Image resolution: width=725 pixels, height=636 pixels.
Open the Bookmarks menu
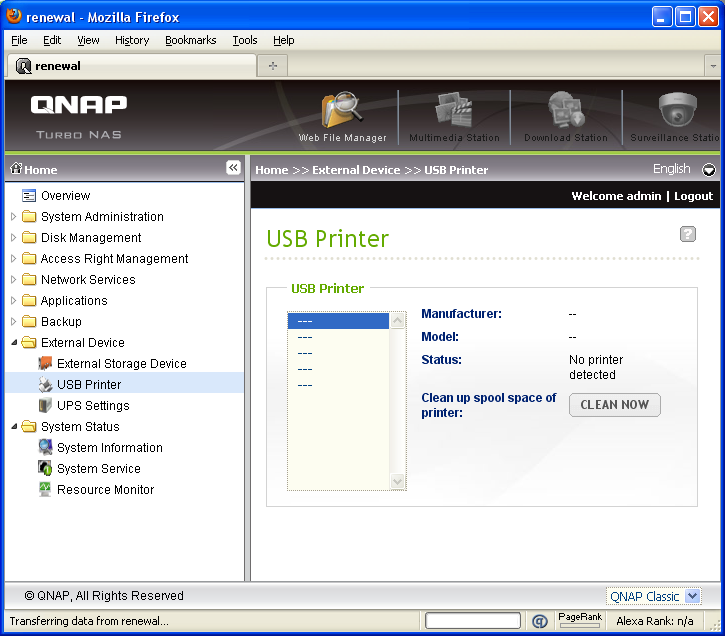[190, 40]
